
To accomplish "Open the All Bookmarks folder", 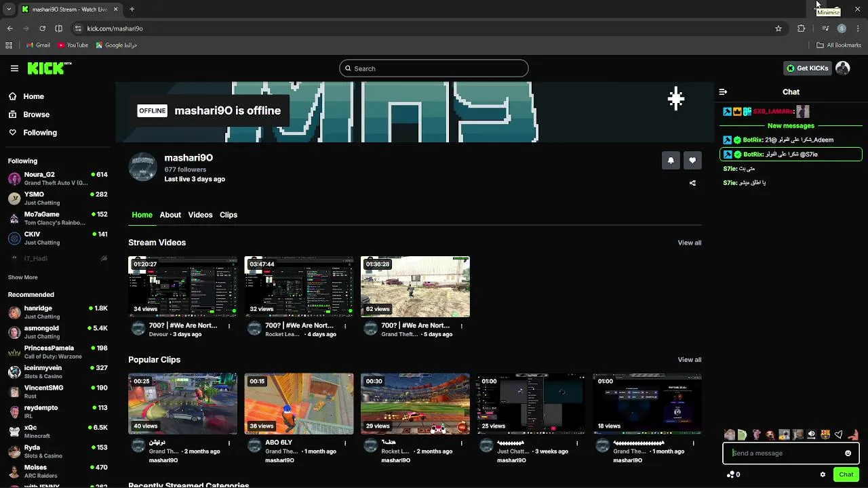I will coord(839,45).
